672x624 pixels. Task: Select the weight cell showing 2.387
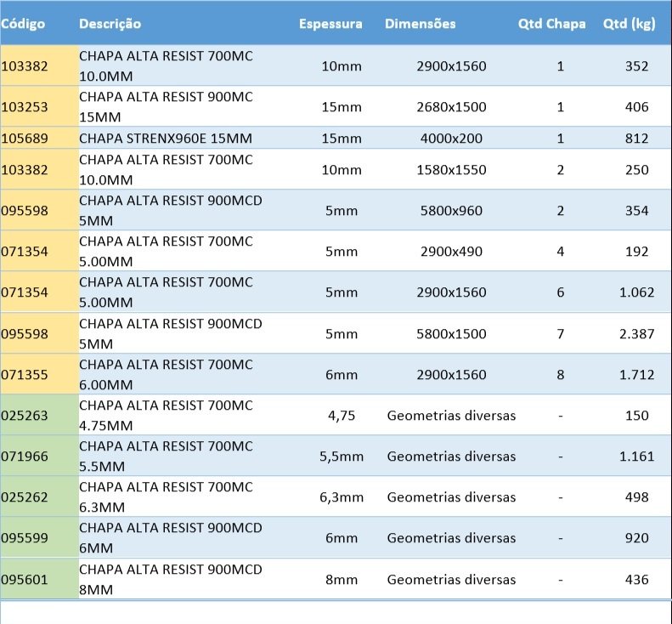coord(636,334)
